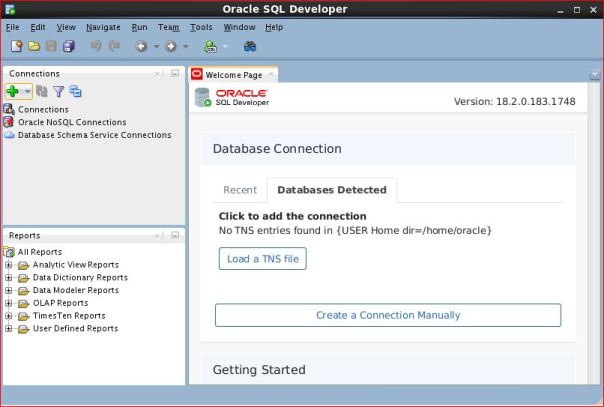604x407 pixels.
Task: Open the Back button history dropdown
Action: click(x=156, y=47)
